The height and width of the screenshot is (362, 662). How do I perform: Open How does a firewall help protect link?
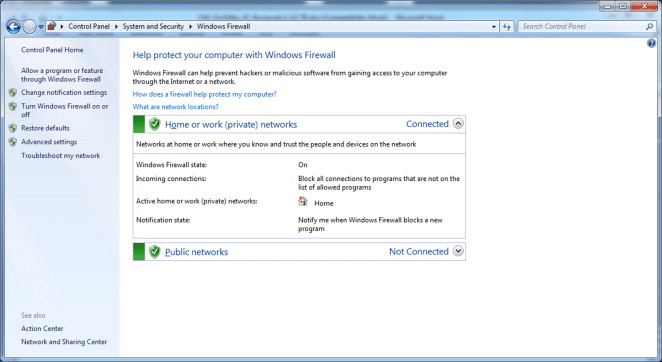[205, 94]
